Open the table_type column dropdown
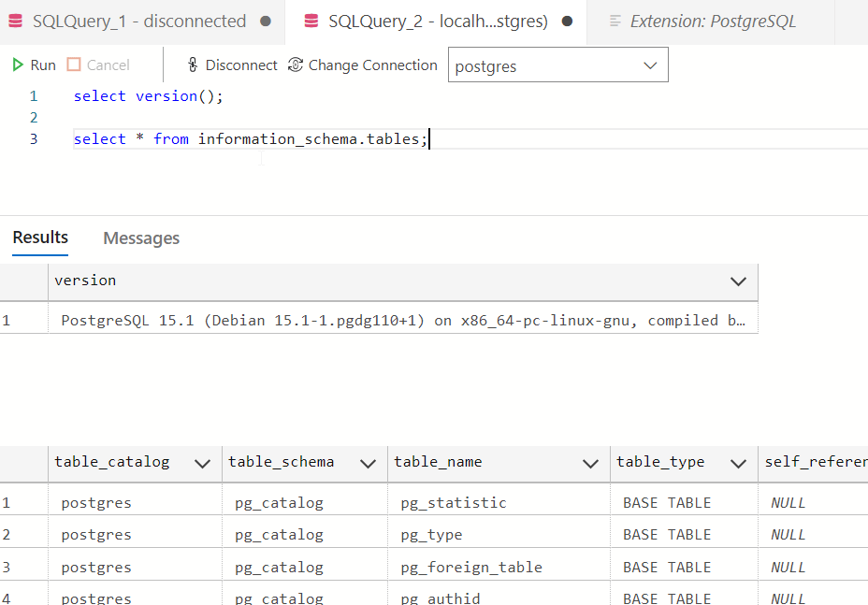The height and width of the screenshot is (605, 868). pos(738,463)
